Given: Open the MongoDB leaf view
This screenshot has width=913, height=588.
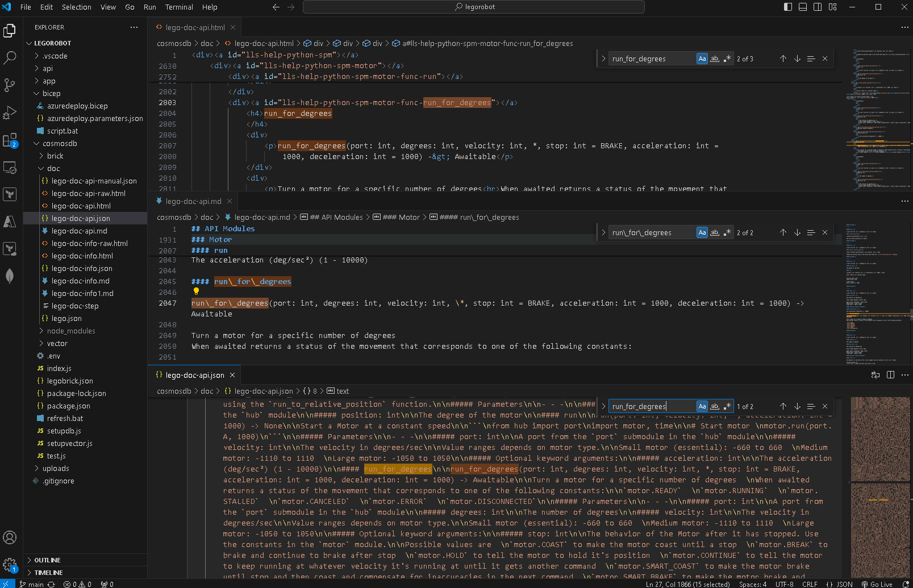Looking at the screenshot, I should click(x=10, y=276).
